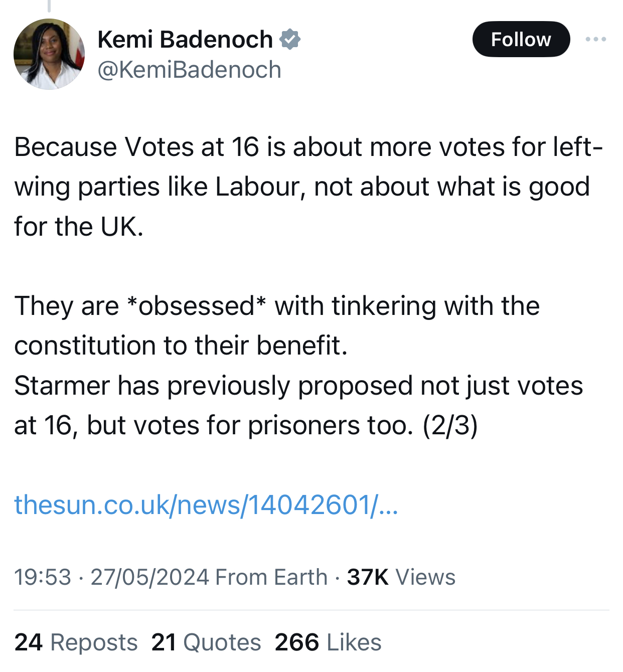Click the thread connector line above avatar
This screenshot has width=623, height=672.
(49, 5)
